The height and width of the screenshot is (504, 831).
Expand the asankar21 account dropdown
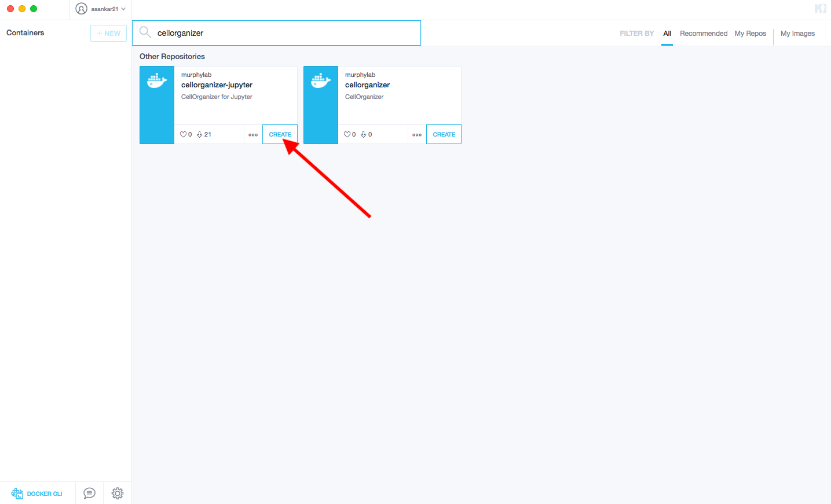click(x=123, y=9)
